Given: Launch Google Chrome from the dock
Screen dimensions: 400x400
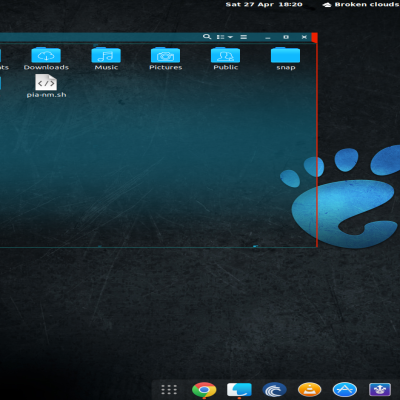Looking at the screenshot, I should pyautogui.click(x=204, y=389).
